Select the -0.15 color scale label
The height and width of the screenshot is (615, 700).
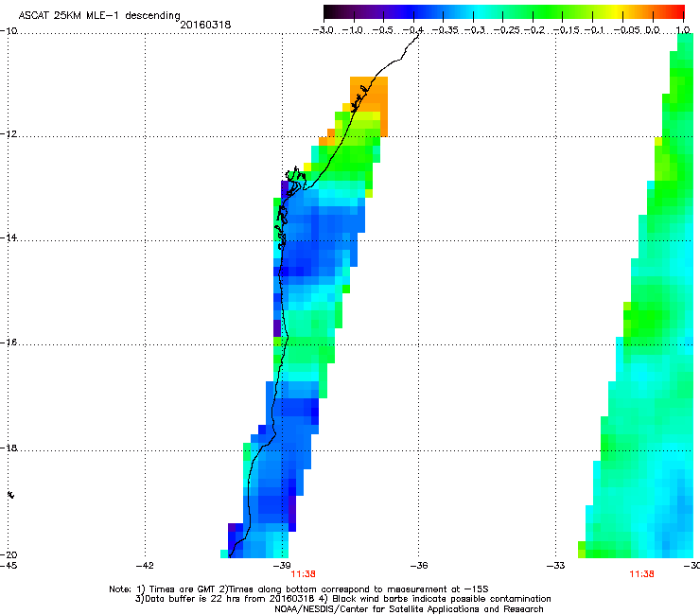(x=566, y=30)
